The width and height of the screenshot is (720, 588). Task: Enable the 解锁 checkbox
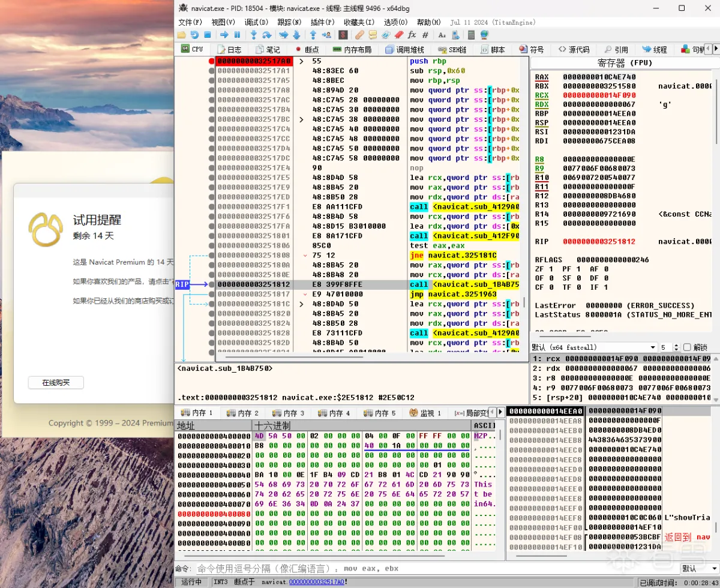pyautogui.click(x=687, y=347)
